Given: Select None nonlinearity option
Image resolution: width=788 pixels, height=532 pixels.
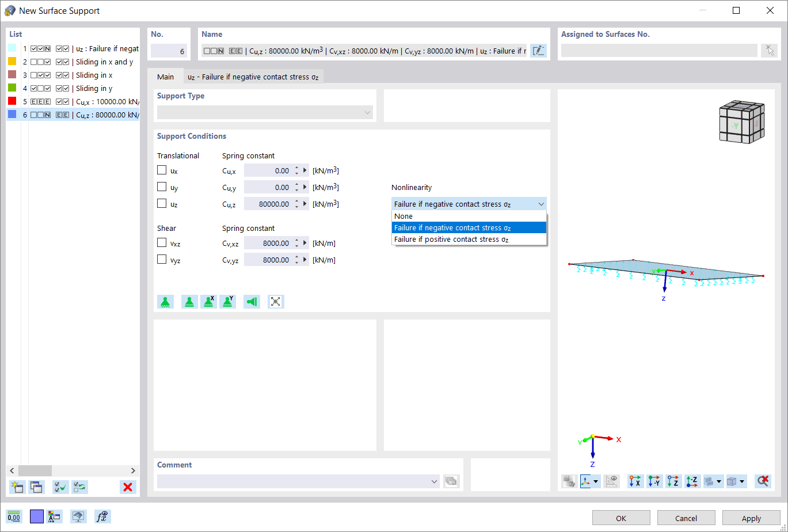Looking at the screenshot, I should 469,216.
